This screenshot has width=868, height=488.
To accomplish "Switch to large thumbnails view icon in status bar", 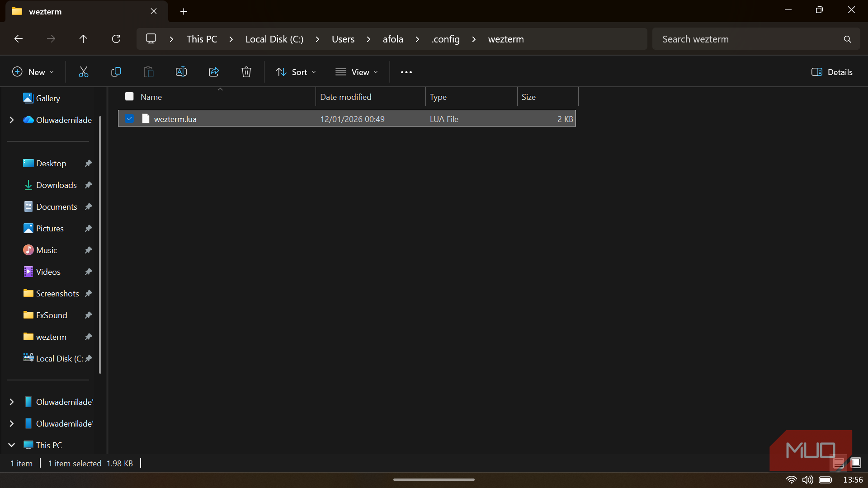I will click(856, 463).
